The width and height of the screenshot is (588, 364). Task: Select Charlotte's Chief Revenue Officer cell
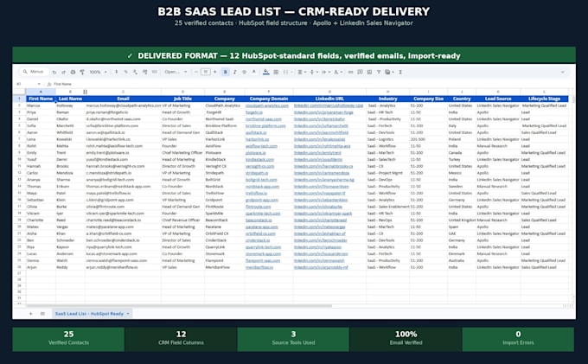pos(182,220)
